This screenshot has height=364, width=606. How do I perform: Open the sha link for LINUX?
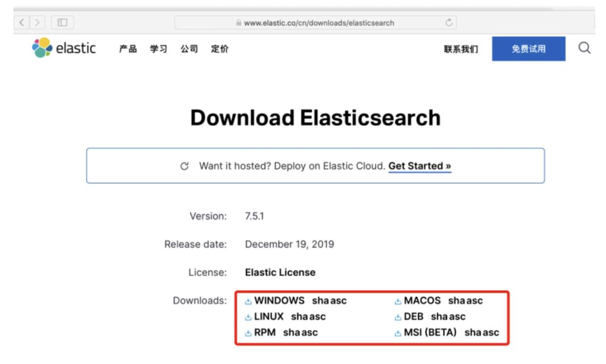[300, 317]
